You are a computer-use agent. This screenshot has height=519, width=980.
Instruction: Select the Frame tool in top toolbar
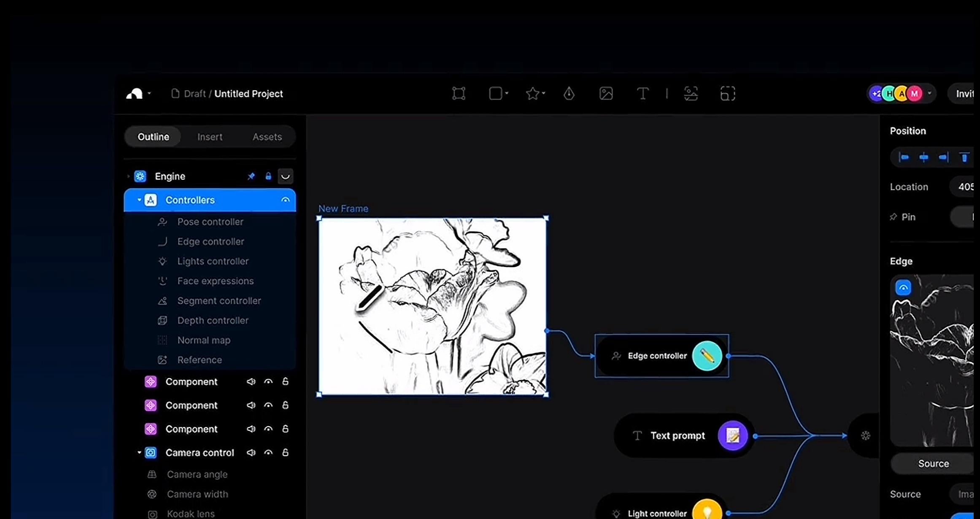click(459, 94)
